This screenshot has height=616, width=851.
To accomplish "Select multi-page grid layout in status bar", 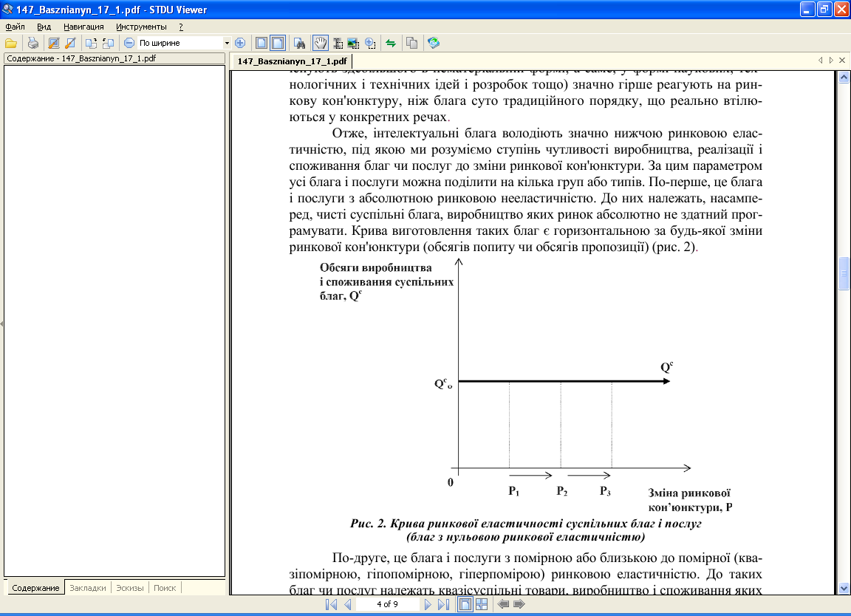I will (482, 604).
